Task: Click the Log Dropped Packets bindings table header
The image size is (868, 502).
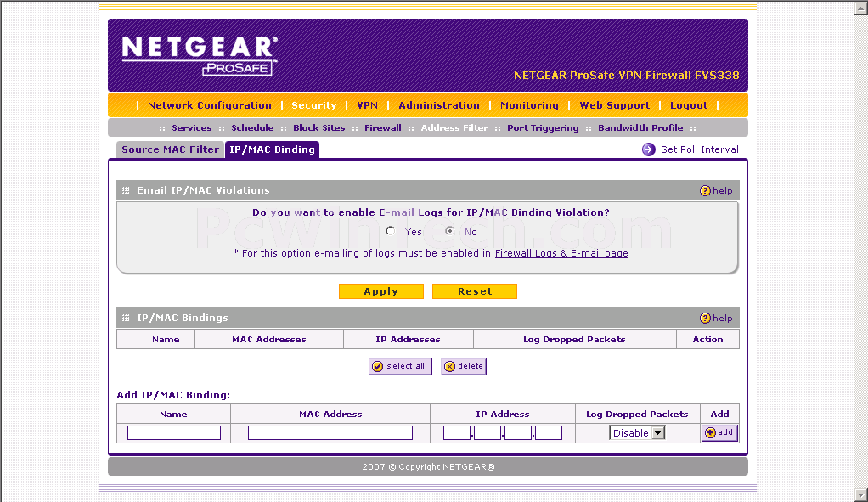Action: tap(575, 339)
